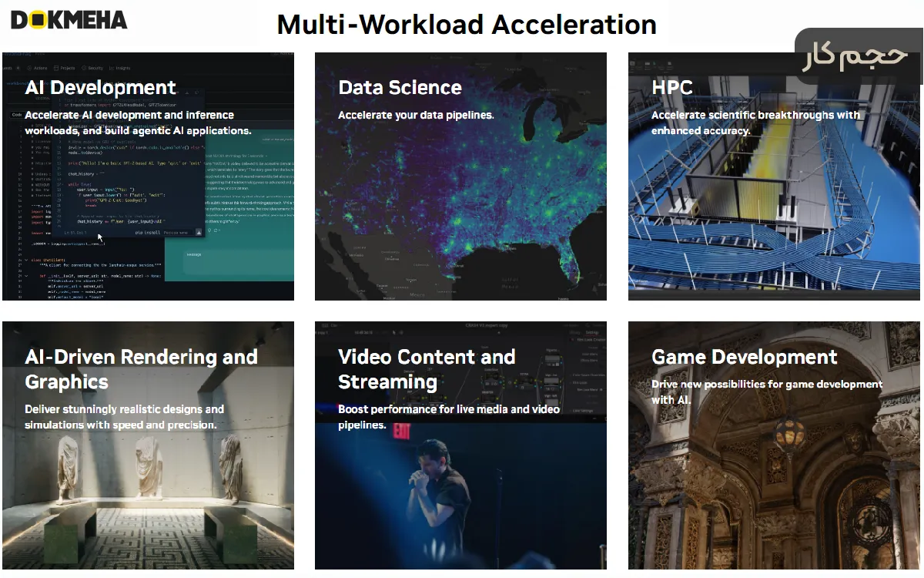
Task: Click "Accelerate your data pipelines." text
Action: click(416, 116)
